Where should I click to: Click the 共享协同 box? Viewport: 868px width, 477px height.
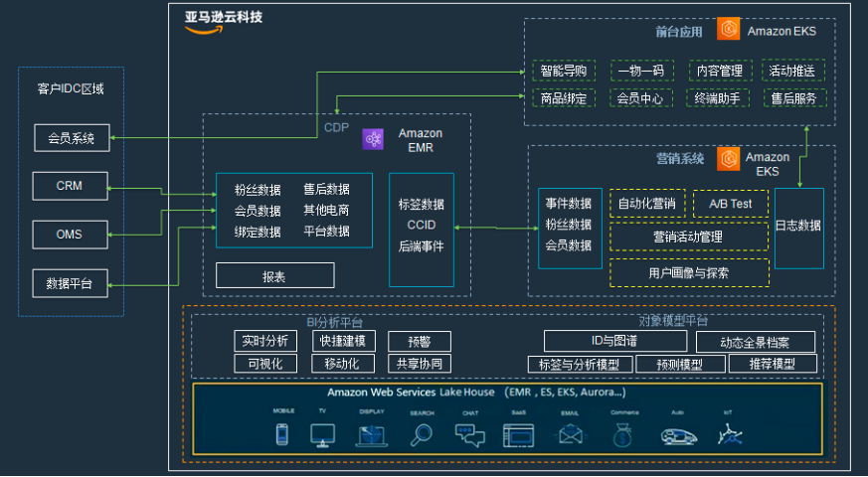click(420, 364)
